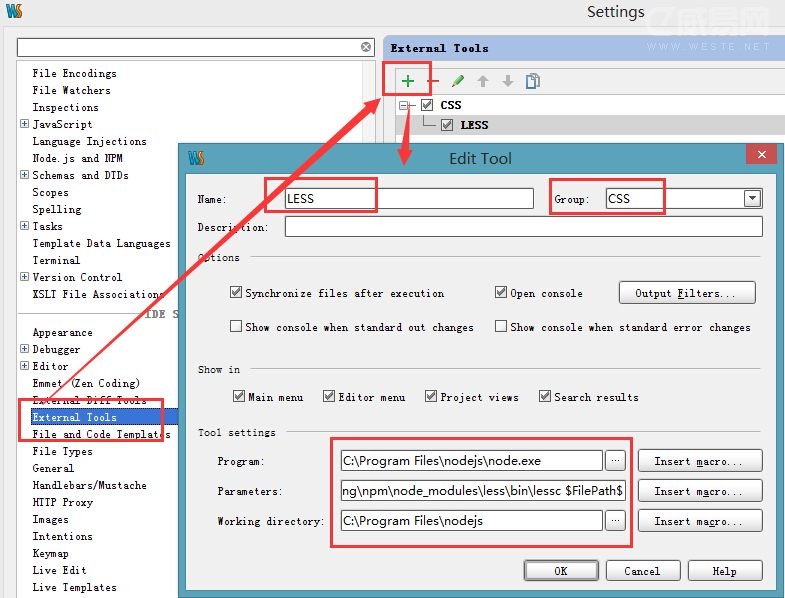Insert macro for Working directory field

[700, 521]
